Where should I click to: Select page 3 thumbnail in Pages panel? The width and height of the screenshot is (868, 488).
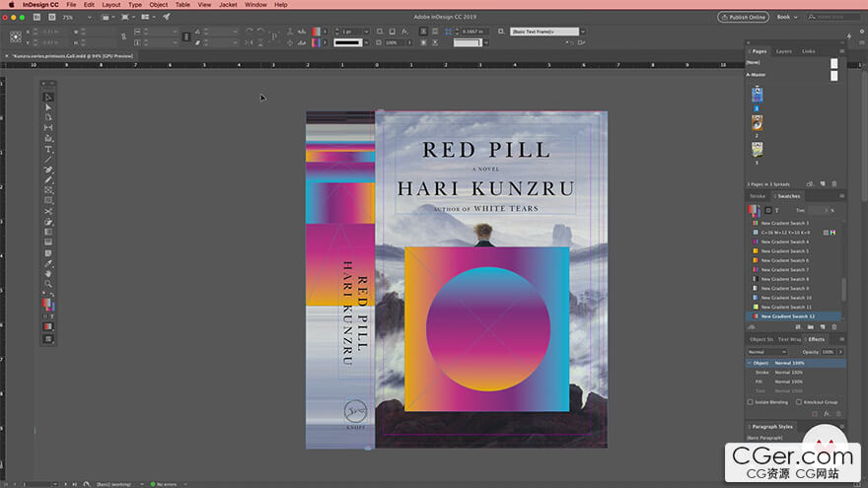pyautogui.click(x=757, y=149)
